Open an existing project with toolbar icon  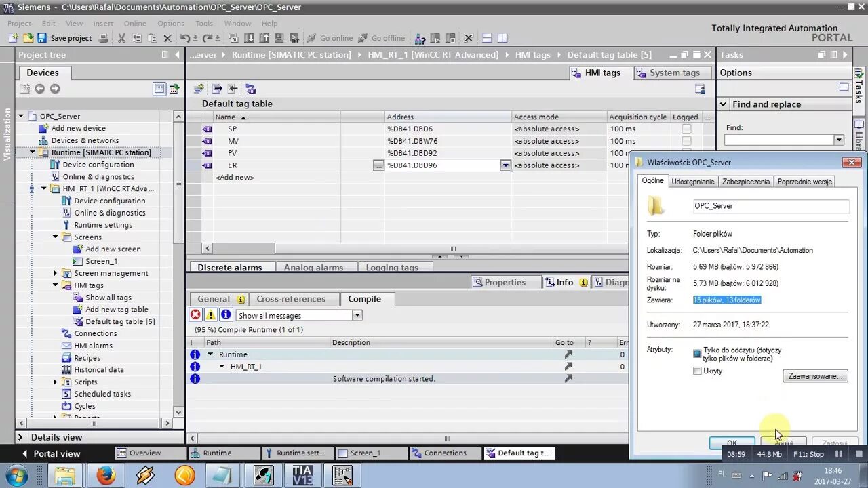point(28,38)
